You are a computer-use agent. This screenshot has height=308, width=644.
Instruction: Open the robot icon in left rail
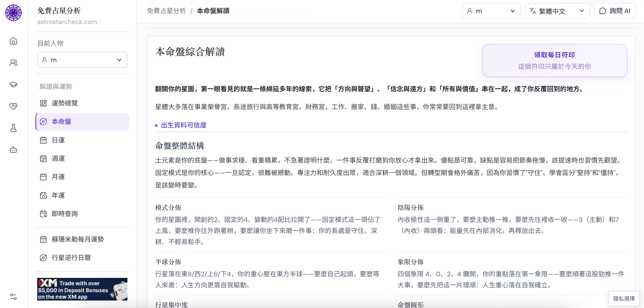(13, 150)
